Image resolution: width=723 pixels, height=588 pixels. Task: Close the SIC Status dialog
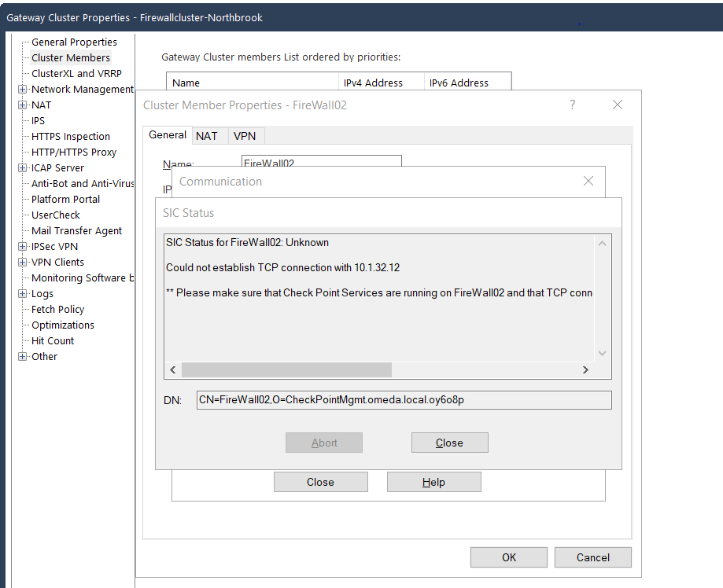[x=449, y=442]
